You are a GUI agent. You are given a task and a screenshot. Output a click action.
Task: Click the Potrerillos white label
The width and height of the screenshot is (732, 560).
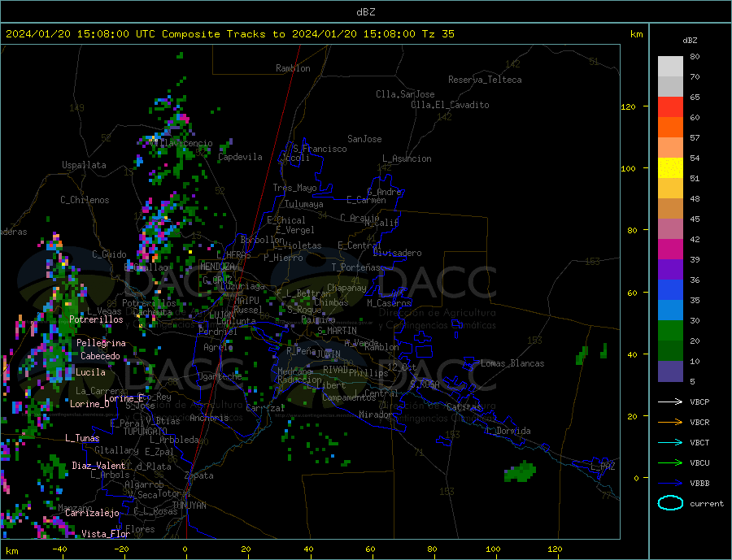96,319
